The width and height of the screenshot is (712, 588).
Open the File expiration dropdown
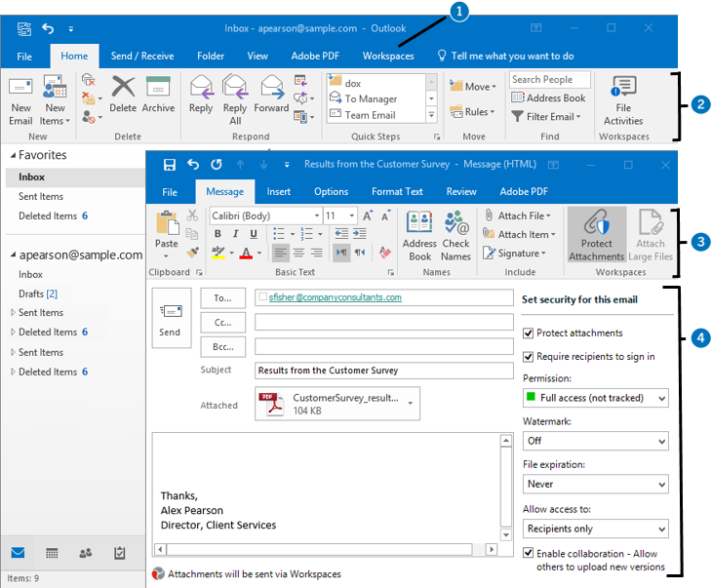(595, 484)
